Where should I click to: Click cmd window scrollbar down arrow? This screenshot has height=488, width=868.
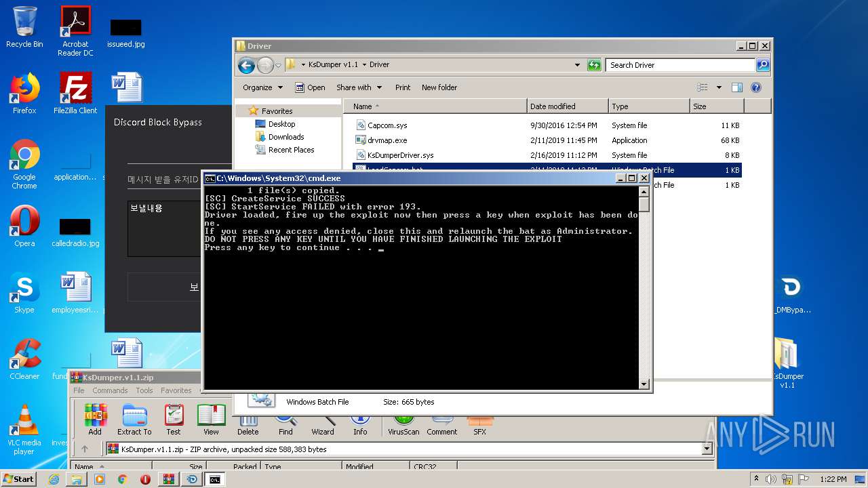point(644,384)
